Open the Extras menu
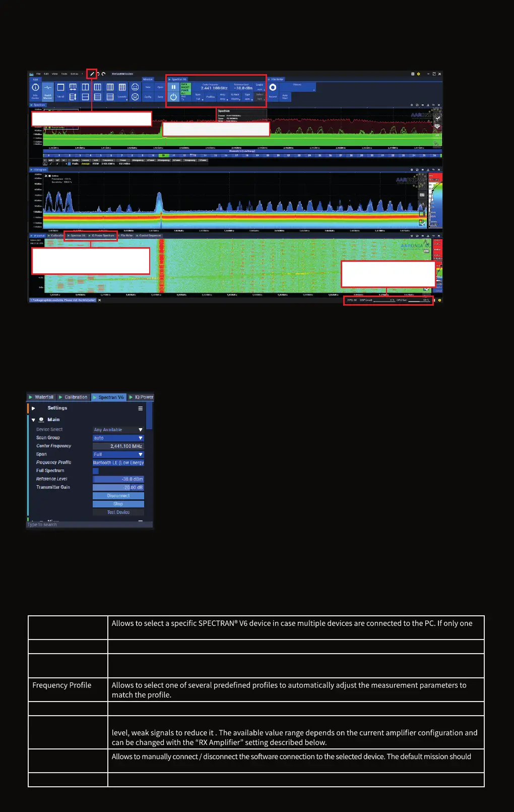 pyautogui.click(x=75, y=74)
